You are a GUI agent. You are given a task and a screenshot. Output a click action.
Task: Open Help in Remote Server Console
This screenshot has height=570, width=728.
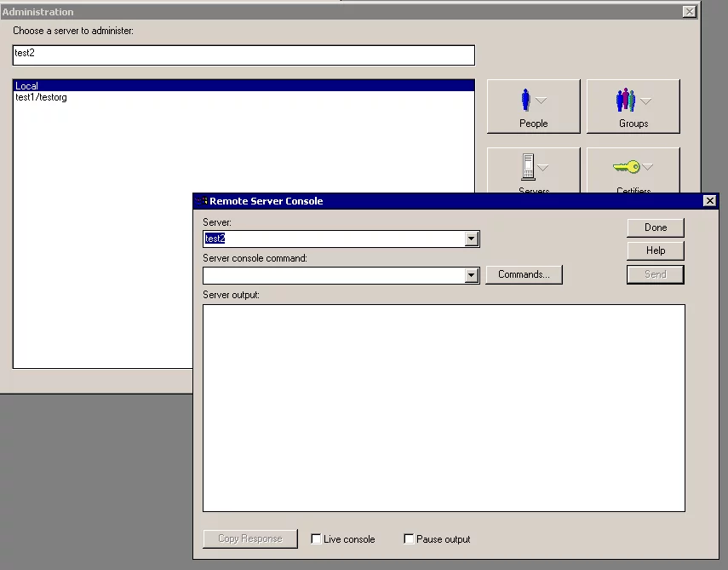tap(655, 250)
